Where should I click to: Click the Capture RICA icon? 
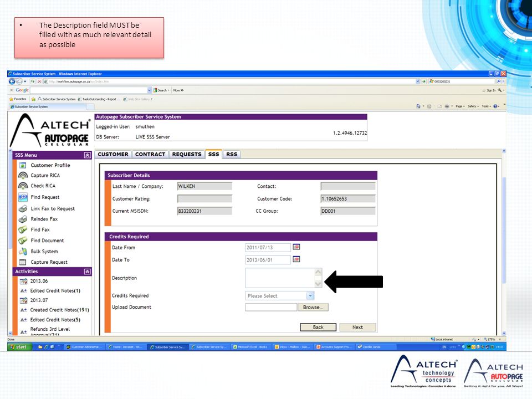point(23,176)
